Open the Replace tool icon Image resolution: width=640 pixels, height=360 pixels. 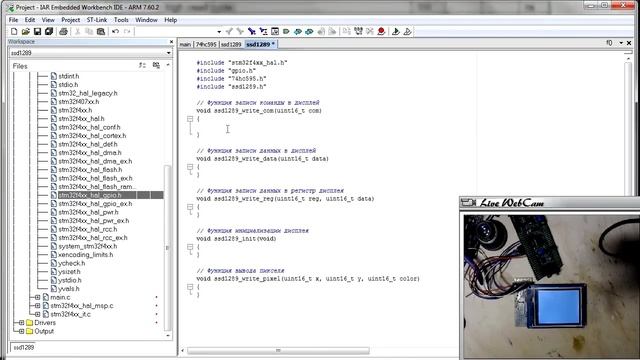pyautogui.click(x=263, y=31)
